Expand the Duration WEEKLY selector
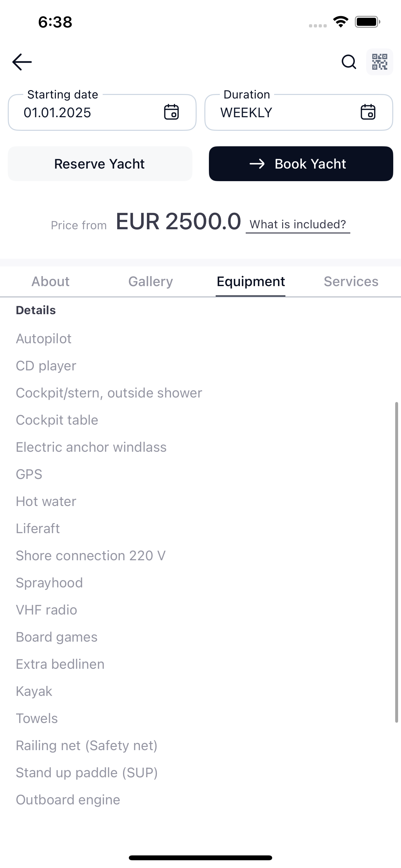The width and height of the screenshot is (401, 868). click(299, 112)
